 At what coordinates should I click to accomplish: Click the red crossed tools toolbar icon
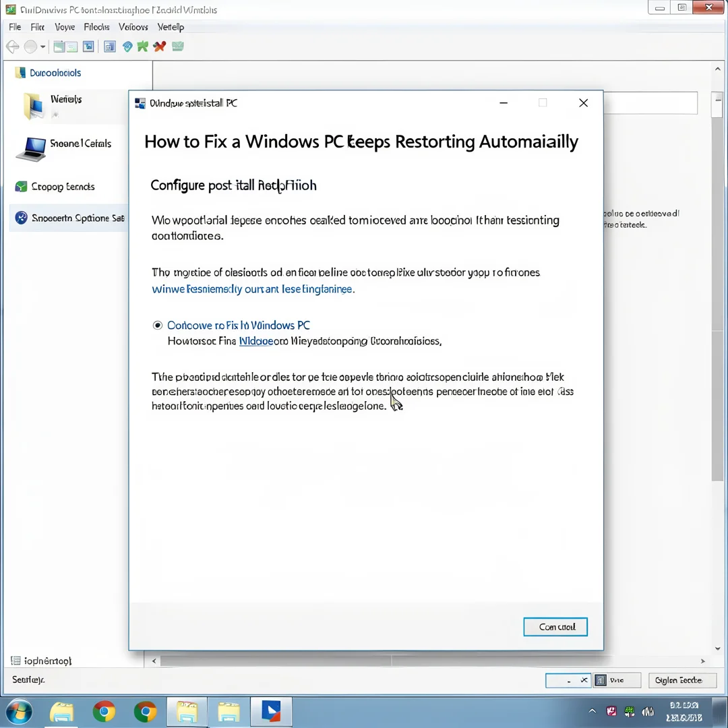point(160,47)
